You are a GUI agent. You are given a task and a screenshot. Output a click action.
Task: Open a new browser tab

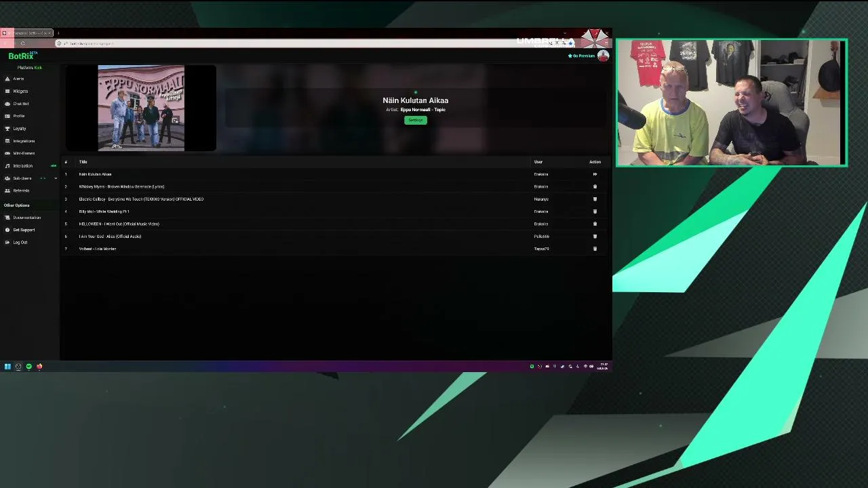58,33
